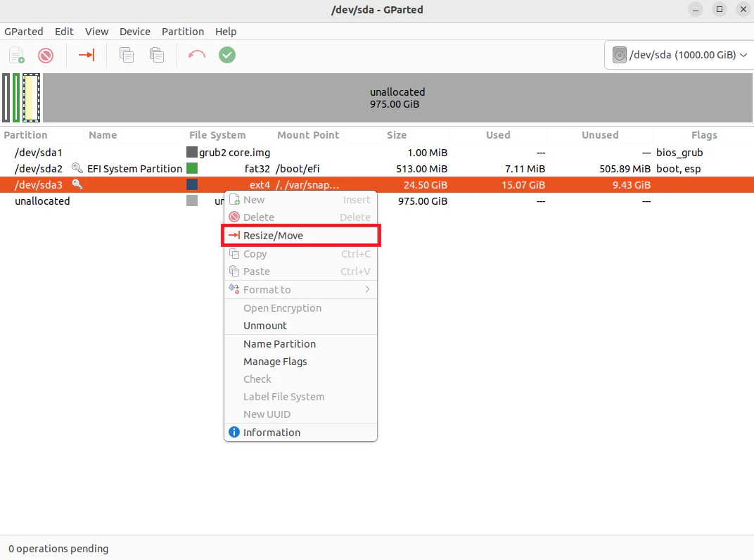The width and height of the screenshot is (754, 560).
Task: Open the Partition menu
Action: coord(183,31)
